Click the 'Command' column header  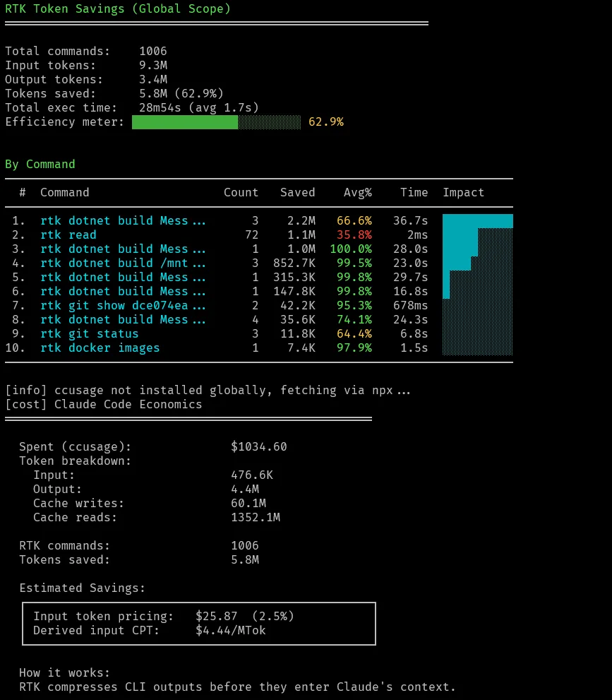coord(64,192)
